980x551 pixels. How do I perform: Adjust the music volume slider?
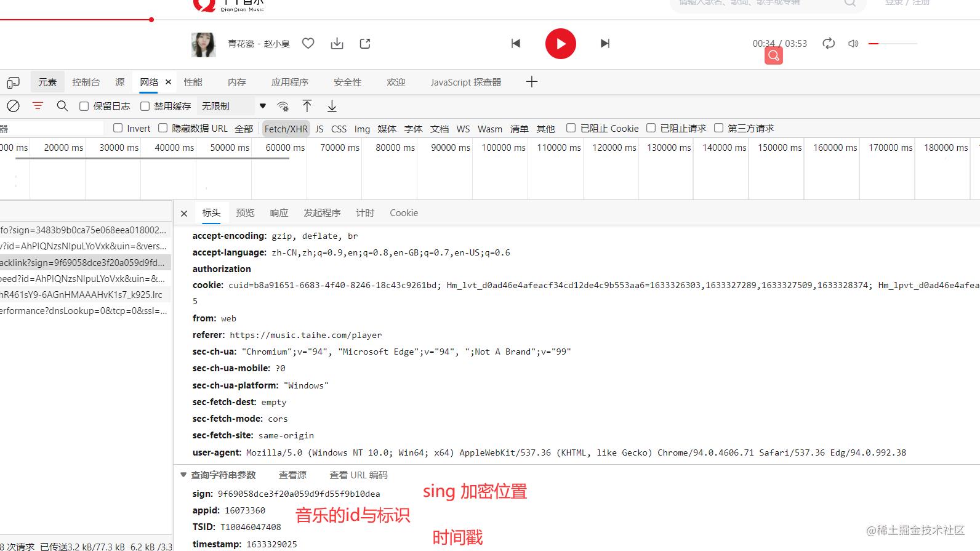893,44
